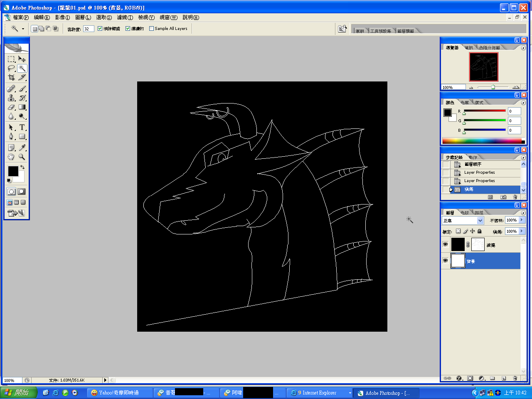Select the Crop tool
Screen dimensions: 532x399
click(x=11, y=78)
